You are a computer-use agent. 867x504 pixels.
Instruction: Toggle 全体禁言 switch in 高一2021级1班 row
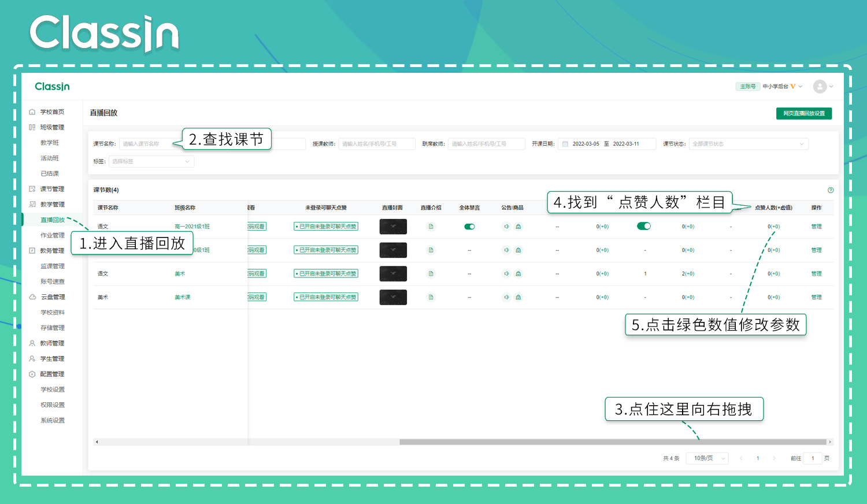click(469, 227)
